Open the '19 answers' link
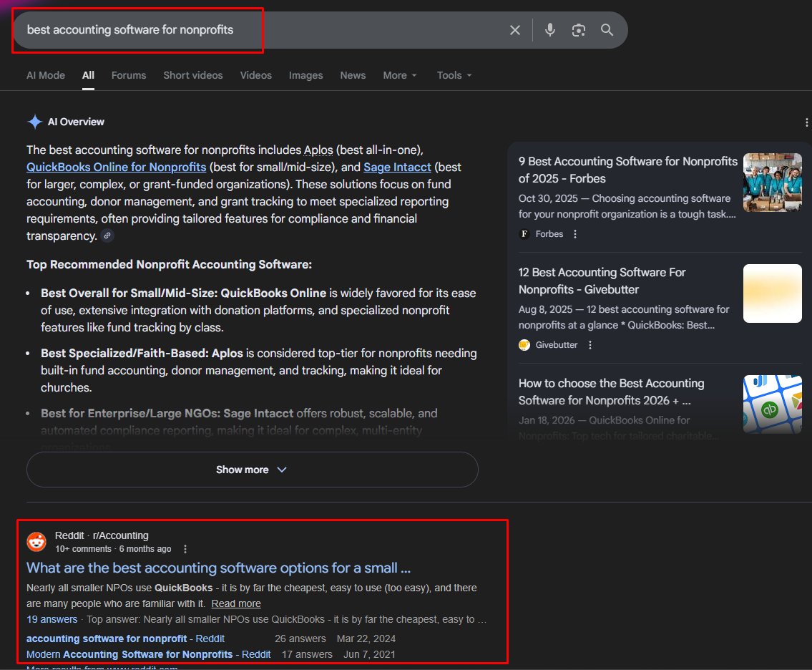This screenshot has width=812, height=670. click(x=52, y=619)
